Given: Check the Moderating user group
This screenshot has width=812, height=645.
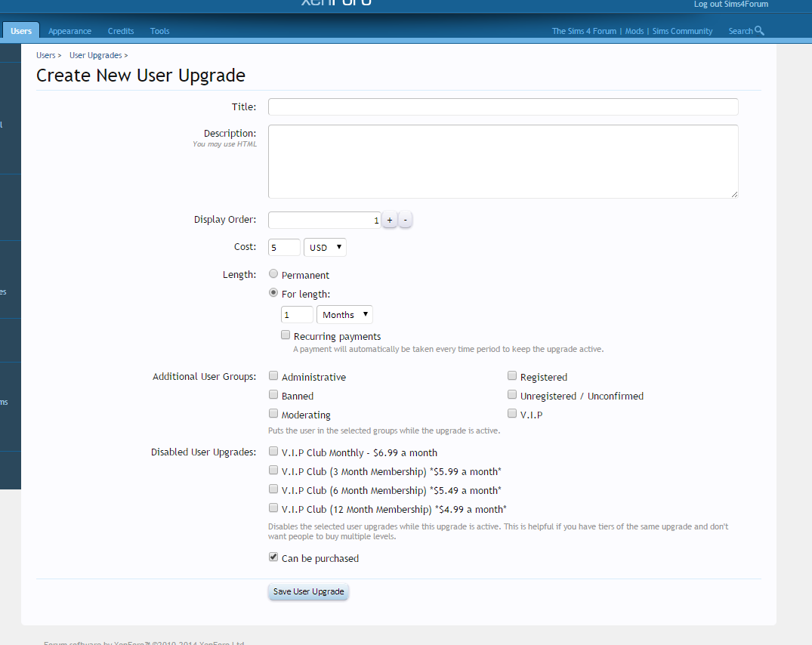Looking at the screenshot, I should point(273,413).
